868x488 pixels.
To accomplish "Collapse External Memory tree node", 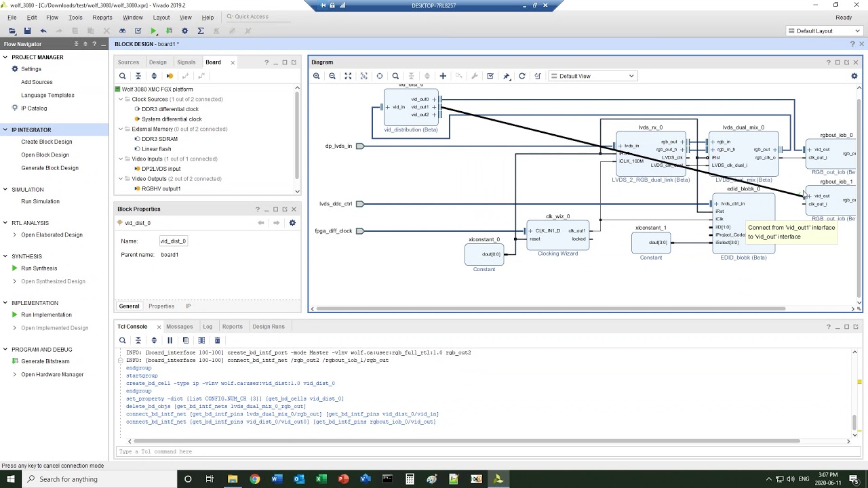I will [x=121, y=129].
